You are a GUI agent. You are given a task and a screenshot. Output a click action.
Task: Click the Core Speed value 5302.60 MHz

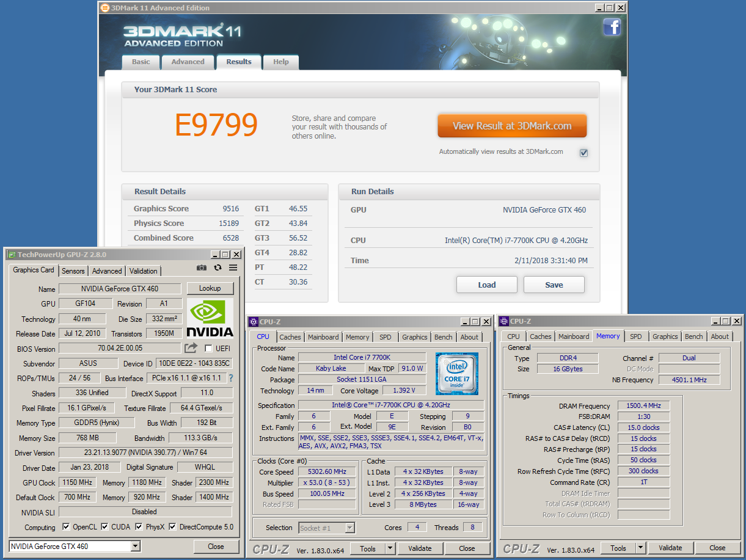pos(327,472)
